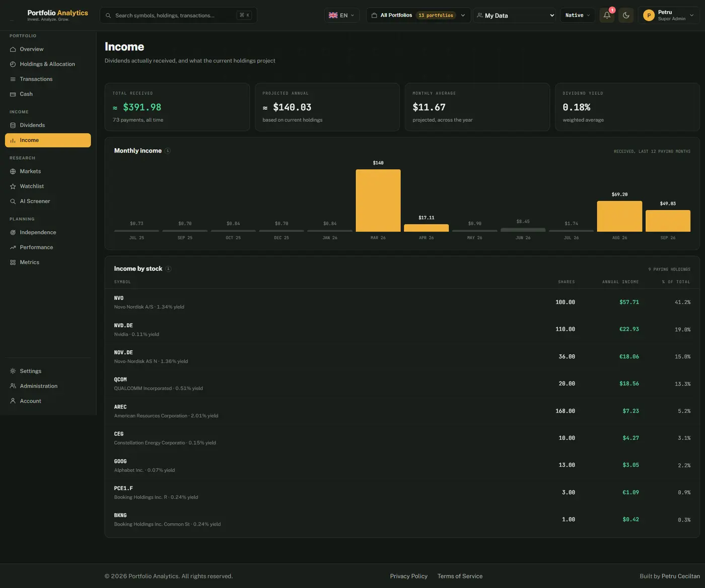Open the EN language dropdown
705x588 pixels.
coord(342,15)
